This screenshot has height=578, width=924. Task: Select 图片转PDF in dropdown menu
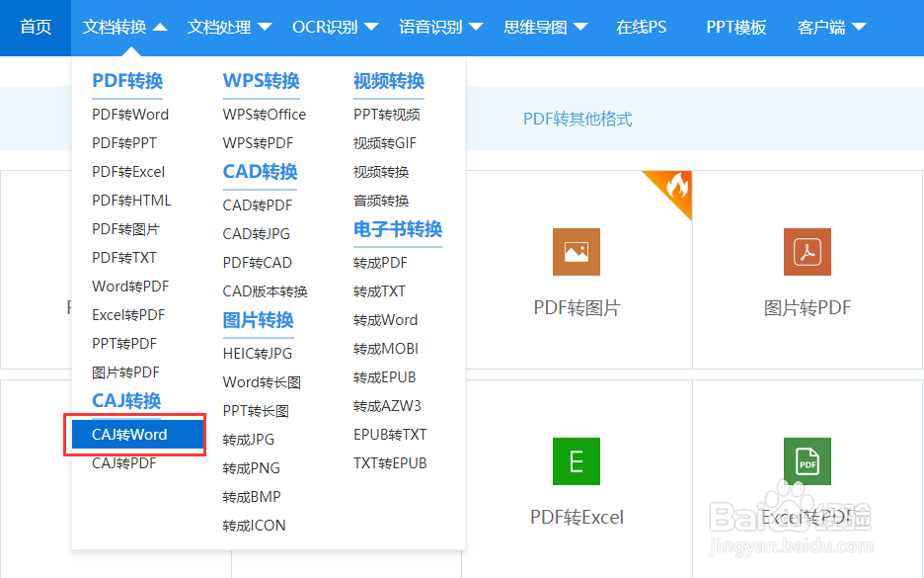tap(125, 372)
